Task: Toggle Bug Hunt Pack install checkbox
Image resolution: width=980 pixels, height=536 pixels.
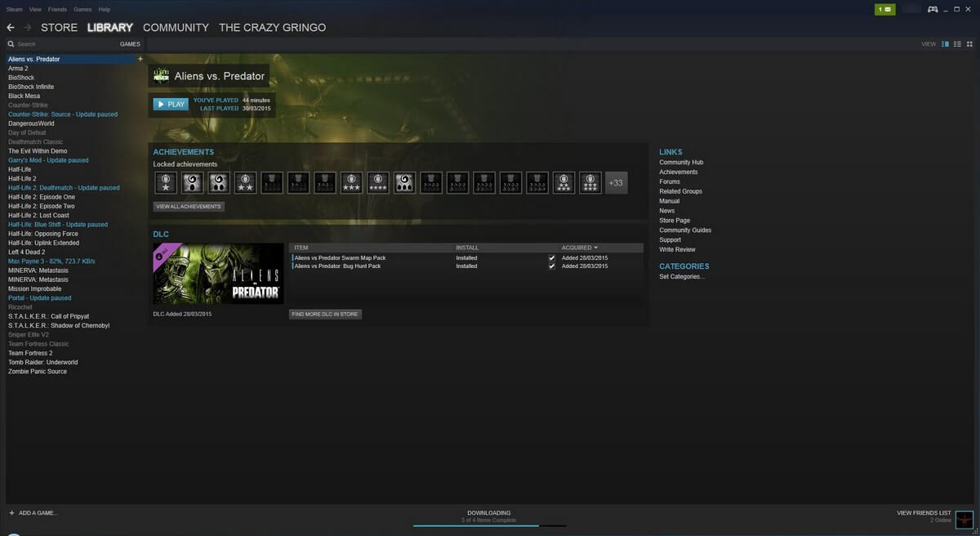Action: (x=552, y=266)
